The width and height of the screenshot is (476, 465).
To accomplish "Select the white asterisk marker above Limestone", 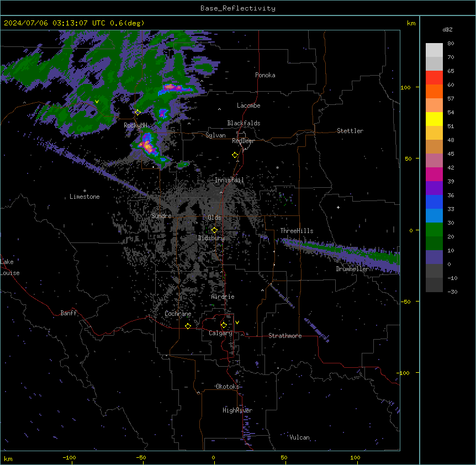I will tap(84, 191).
